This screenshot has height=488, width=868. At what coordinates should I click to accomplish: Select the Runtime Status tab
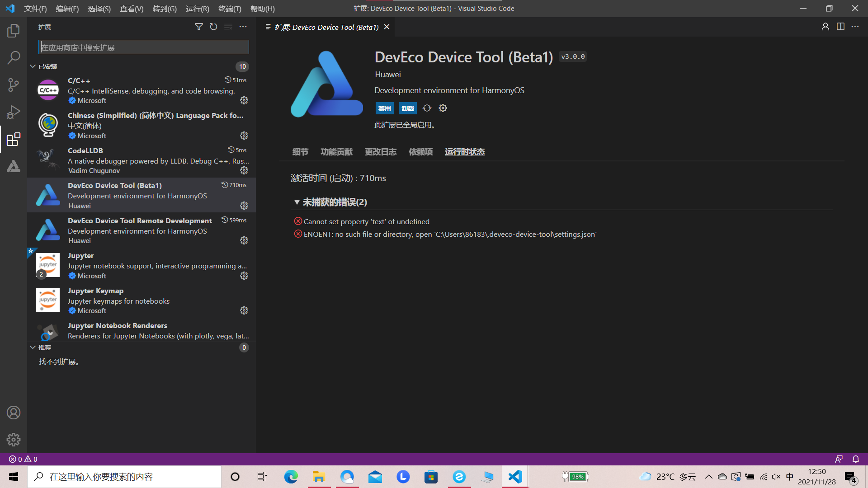(x=465, y=152)
